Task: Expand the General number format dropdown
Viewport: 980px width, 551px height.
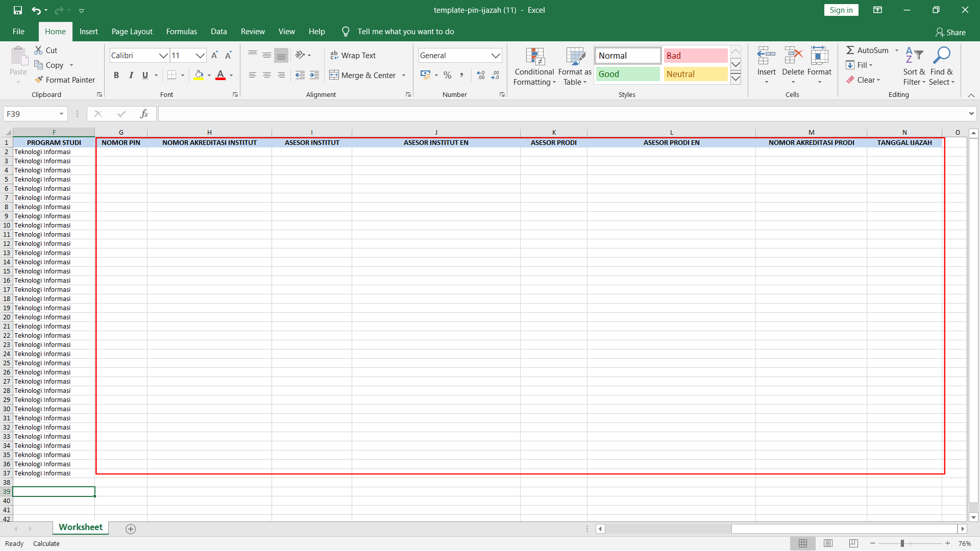Action: click(495, 56)
